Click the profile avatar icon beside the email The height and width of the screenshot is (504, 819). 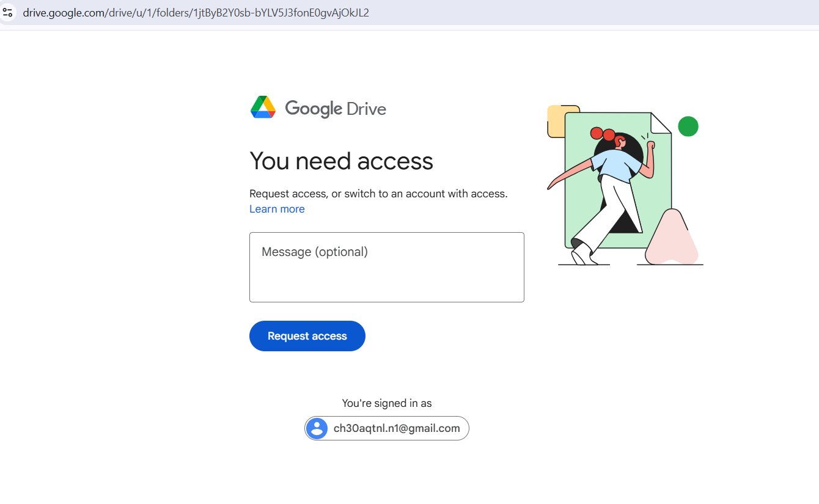pyautogui.click(x=317, y=428)
